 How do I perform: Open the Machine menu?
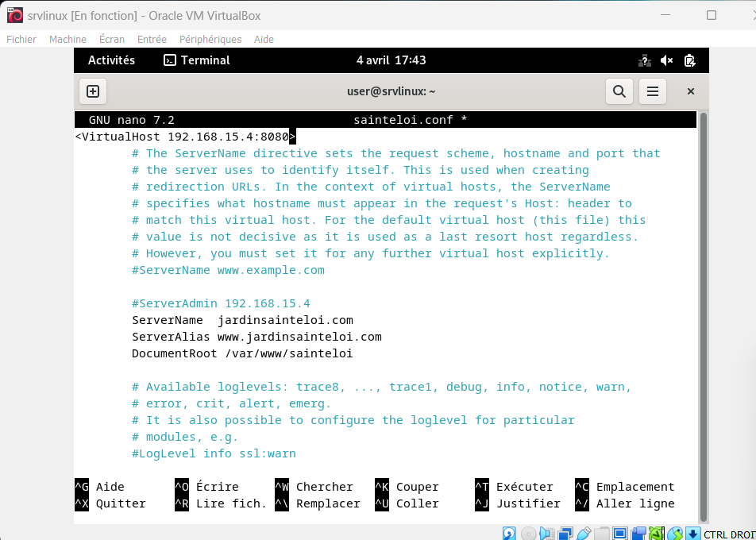click(x=67, y=39)
